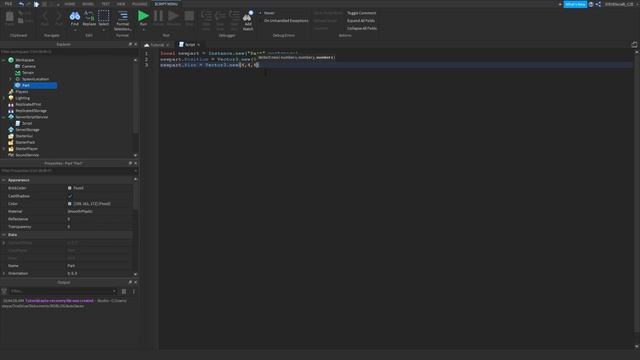This screenshot has height=360, width=640.
Task: Expand the Orientation property row
Action: pos(4,273)
